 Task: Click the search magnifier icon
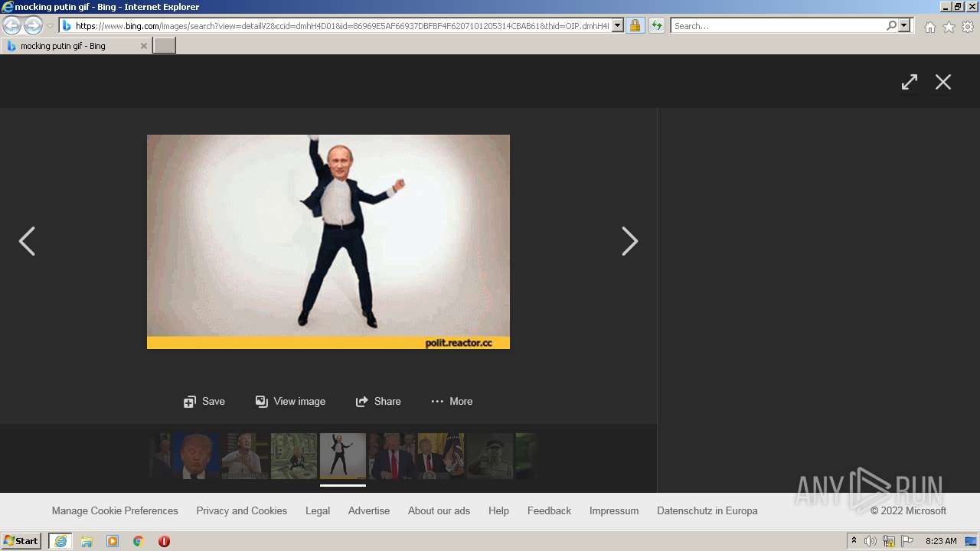pos(891,26)
